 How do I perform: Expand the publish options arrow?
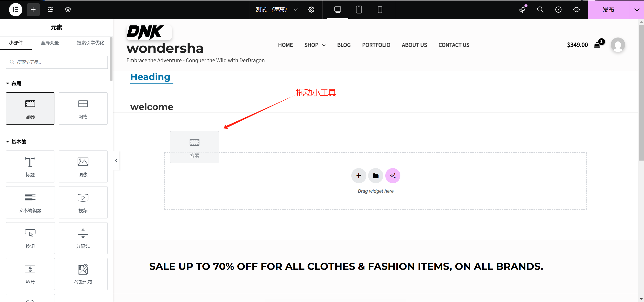pos(637,10)
